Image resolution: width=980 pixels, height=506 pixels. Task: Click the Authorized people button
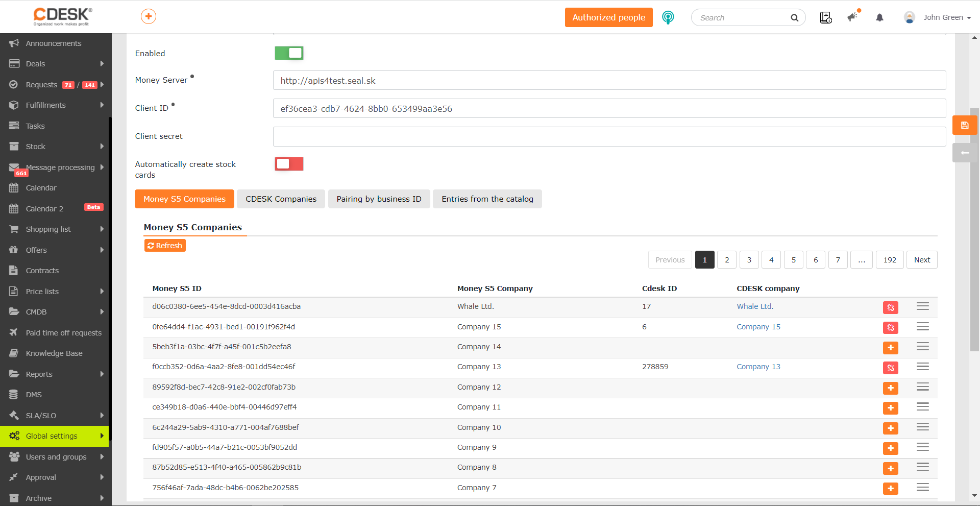coord(609,17)
